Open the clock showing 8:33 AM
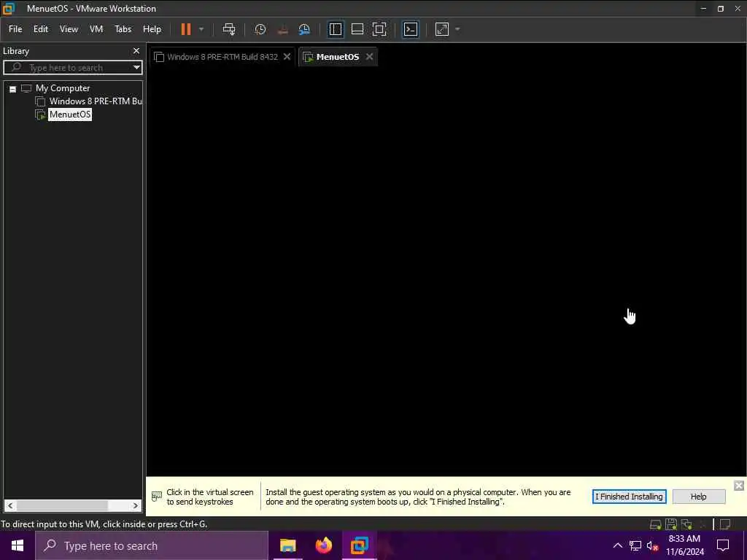This screenshot has width=747, height=560. click(684, 545)
